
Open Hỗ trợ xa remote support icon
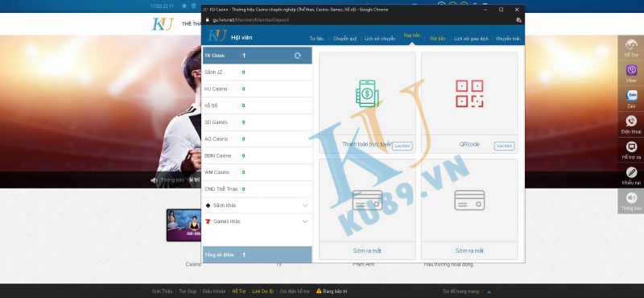tap(631, 147)
